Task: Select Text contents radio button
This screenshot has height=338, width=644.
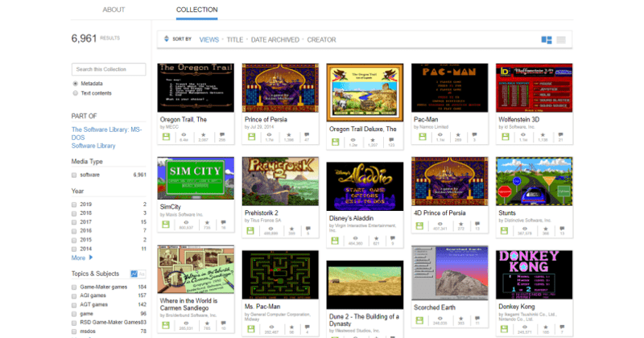Action: 75,93
